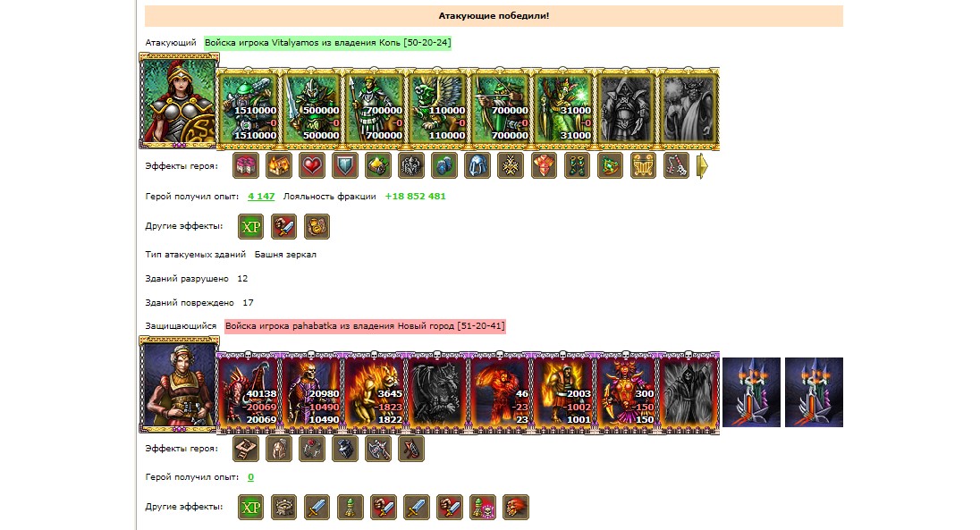Click the tower with skull effect icon
This screenshot has height=530, width=980.
pyautogui.click(x=483, y=507)
